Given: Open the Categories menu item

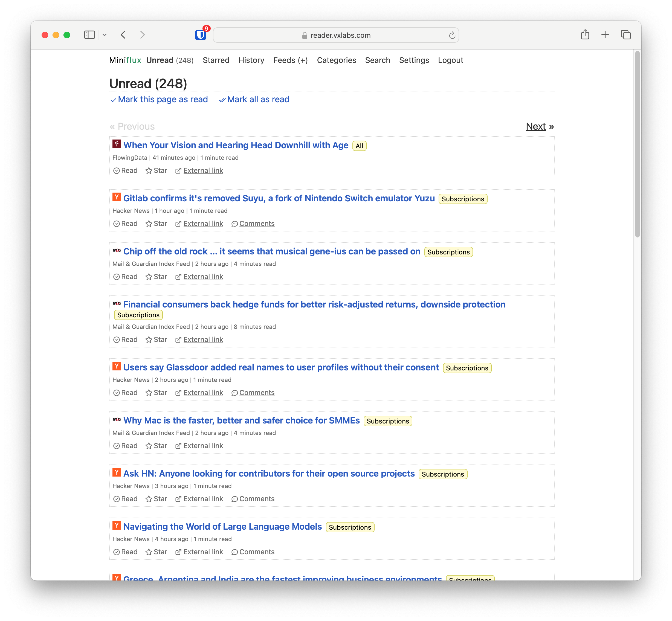Looking at the screenshot, I should 336,60.
